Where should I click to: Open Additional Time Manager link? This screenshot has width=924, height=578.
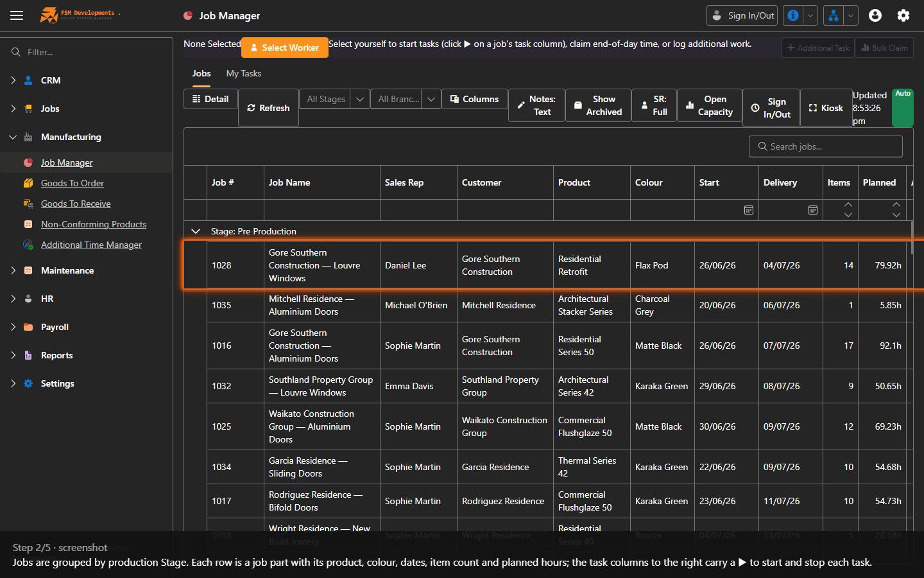click(91, 245)
